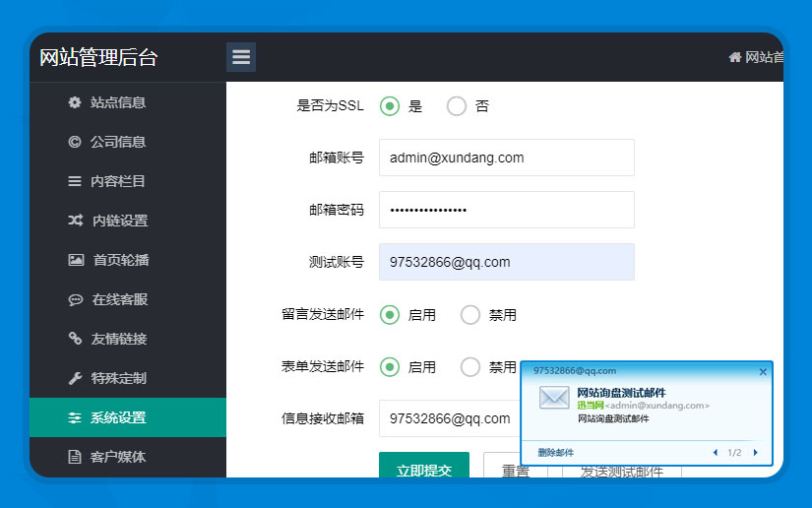Open 友情链接 menu item
812x508 pixels.
(x=128, y=339)
